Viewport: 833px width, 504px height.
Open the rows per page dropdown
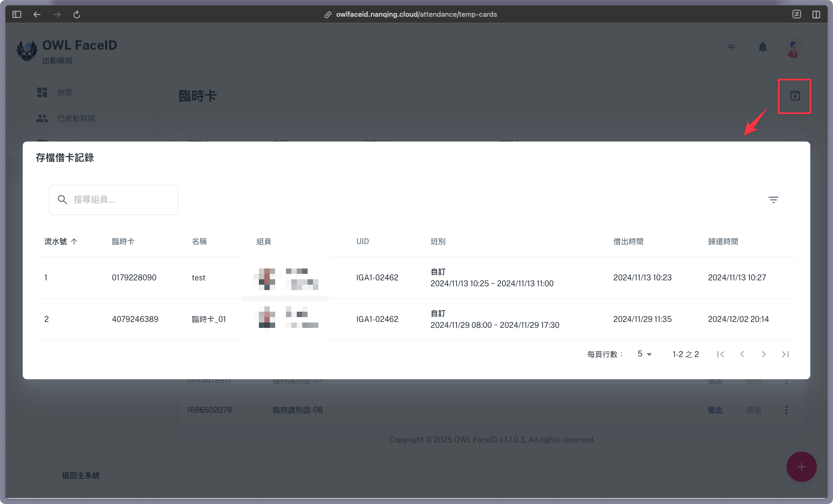click(644, 354)
